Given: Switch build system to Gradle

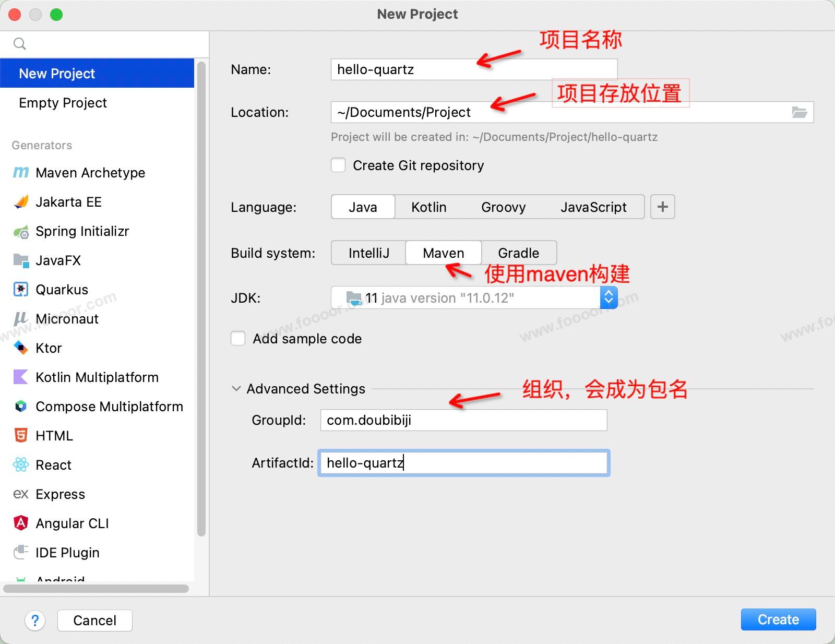Looking at the screenshot, I should click(x=518, y=253).
